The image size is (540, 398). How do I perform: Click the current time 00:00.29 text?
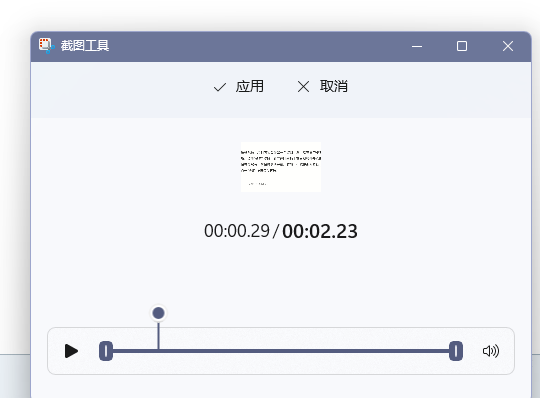click(x=237, y=231)
